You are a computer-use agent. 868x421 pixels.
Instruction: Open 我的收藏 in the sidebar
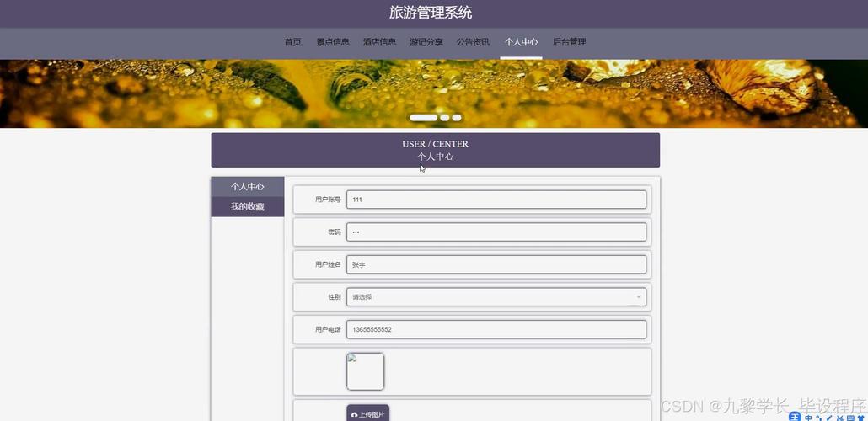(x=248, y=207)
